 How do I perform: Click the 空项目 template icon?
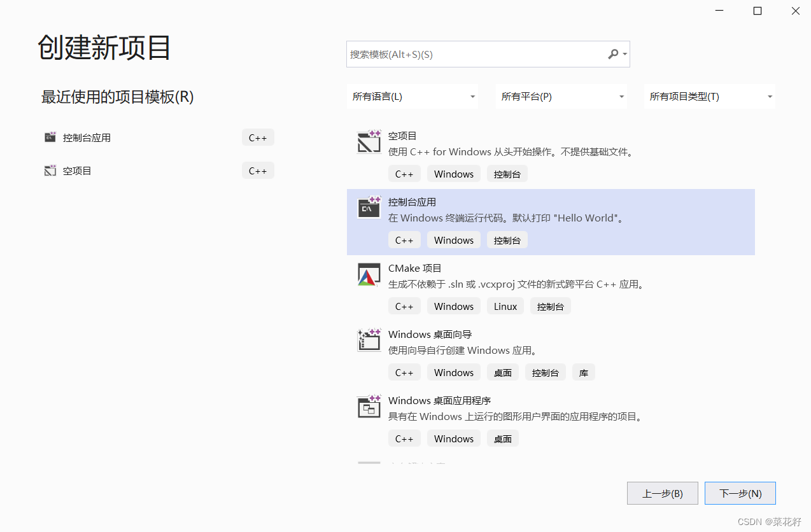pyautogui.click(x=369, y=141)
